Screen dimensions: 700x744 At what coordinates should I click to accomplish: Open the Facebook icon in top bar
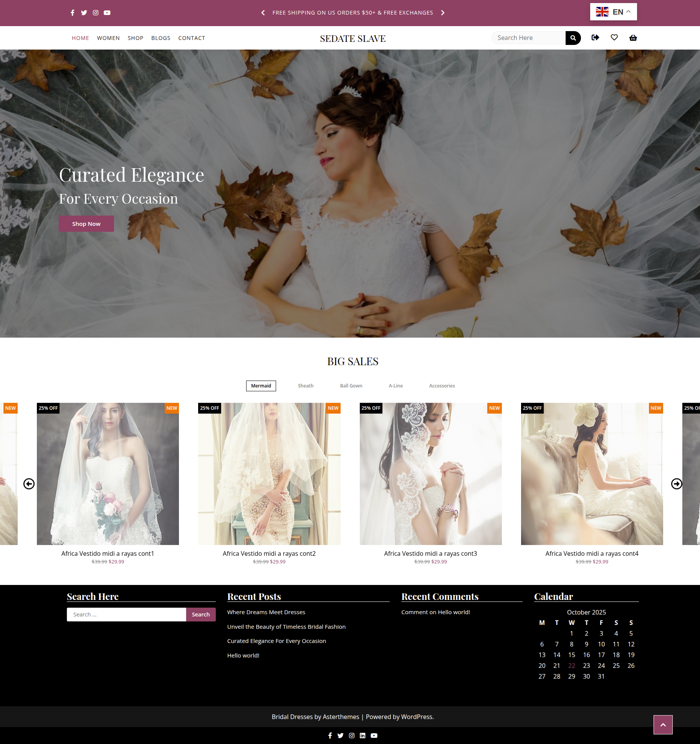73,13
